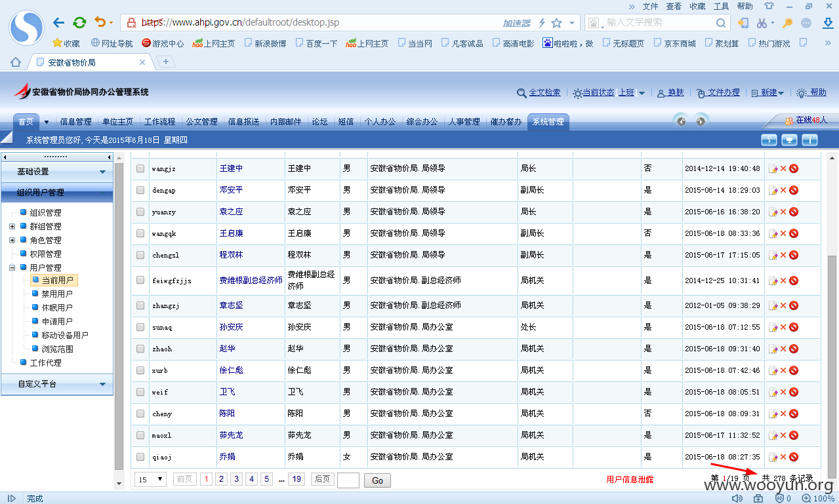Edit the maoxl user entry
This screenshot has height=504, width=839.
[x=773, y=435]
